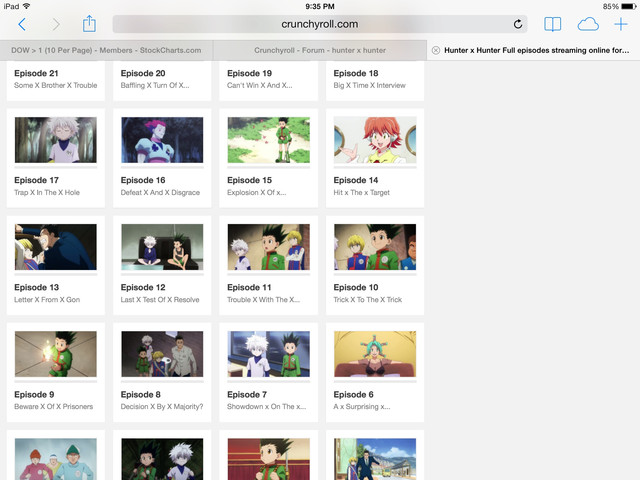Click the 'Episode 15' title
The image size is (640, 480).
point(249,180)
